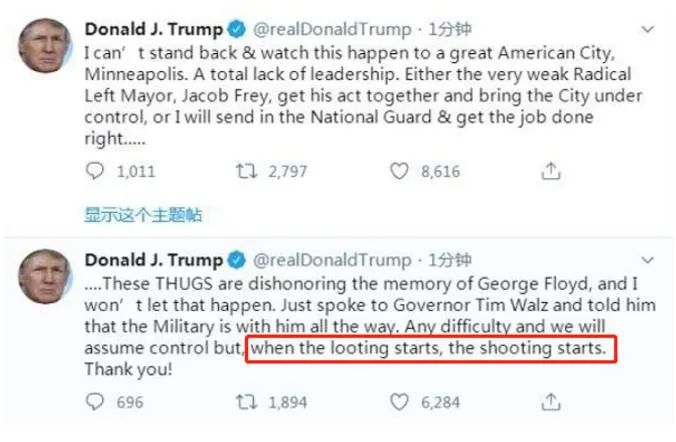676x442 pixels.
Task: Open the @realDonaldTrump handle in first tweet
Action: 332,30
